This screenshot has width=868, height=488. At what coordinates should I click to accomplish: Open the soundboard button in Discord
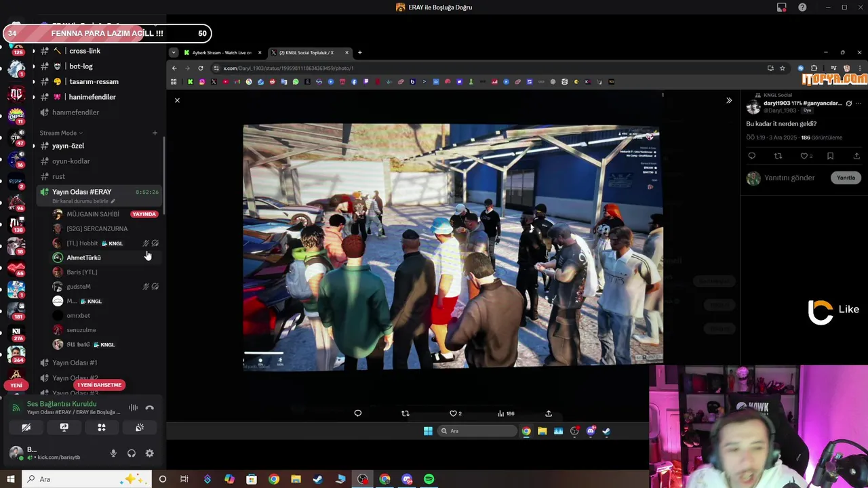click(140, 428)
